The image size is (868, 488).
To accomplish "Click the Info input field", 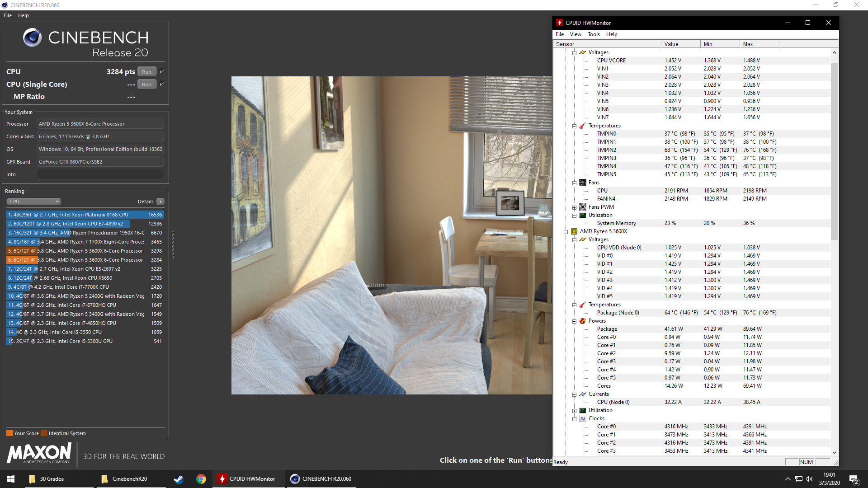I will [x=100, y=174].
